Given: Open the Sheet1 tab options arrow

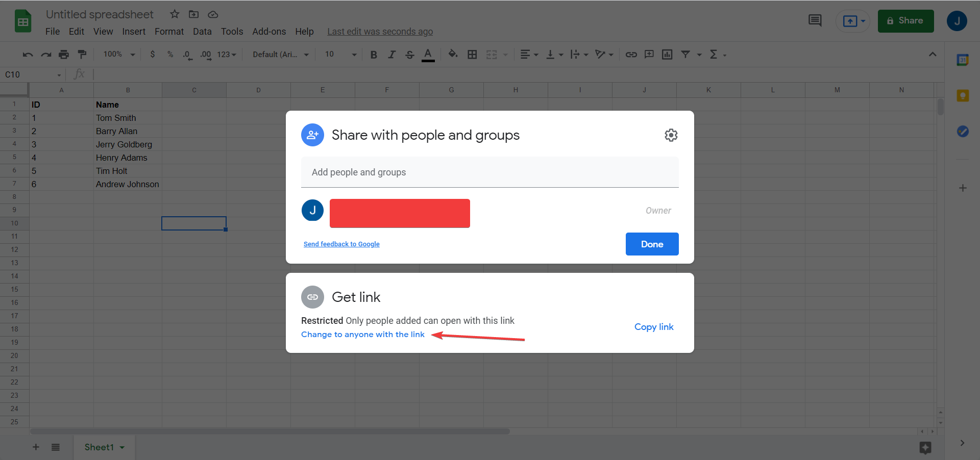Looking at the screenshot, I should click(x=122, y=447).
